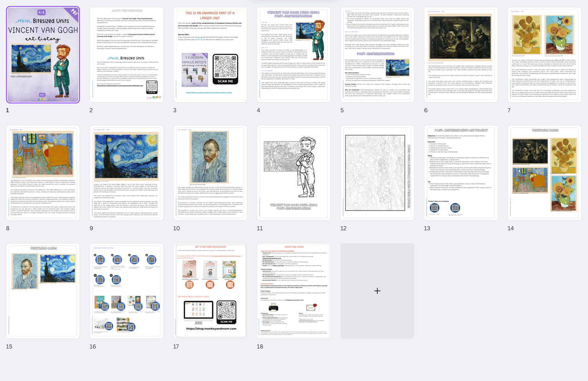Open The Bedroom painting page thumbnail
Image resolution: width=588 pixels, height=381 pixels.
tap(43, 173)
